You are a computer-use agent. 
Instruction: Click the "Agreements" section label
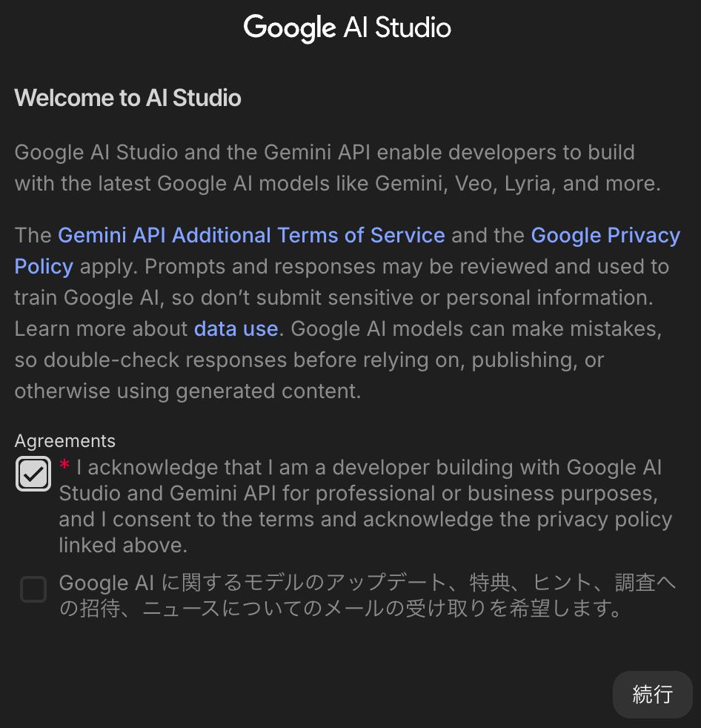tap(65, 441)
